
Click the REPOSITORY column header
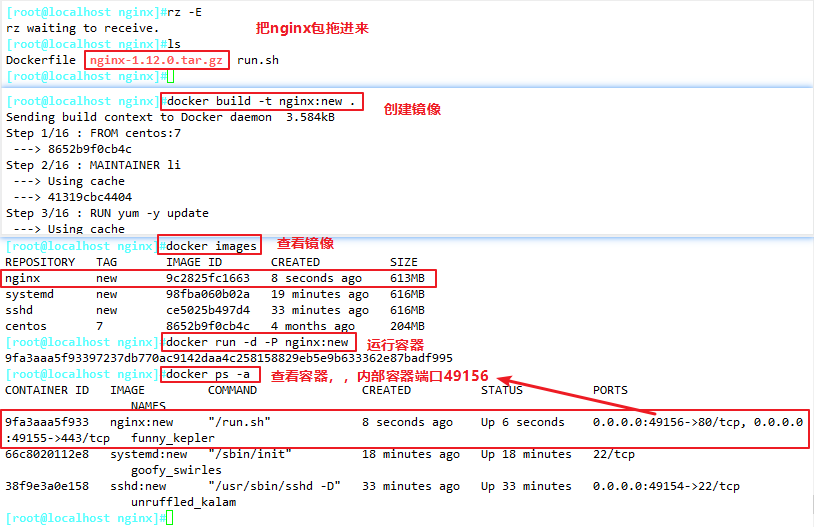pyautogui.click(x=40, y=262)
